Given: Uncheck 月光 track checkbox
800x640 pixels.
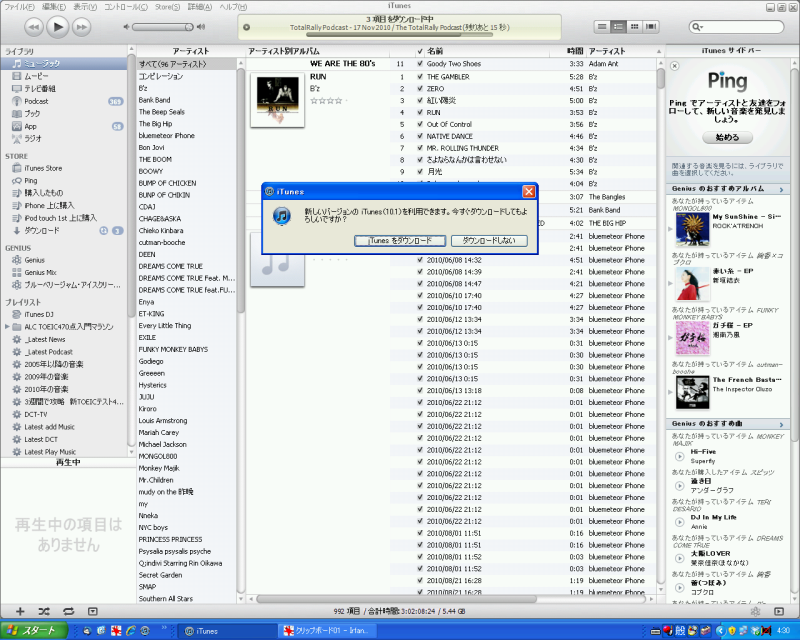Looking at the screenshot, I should [420, 171].
